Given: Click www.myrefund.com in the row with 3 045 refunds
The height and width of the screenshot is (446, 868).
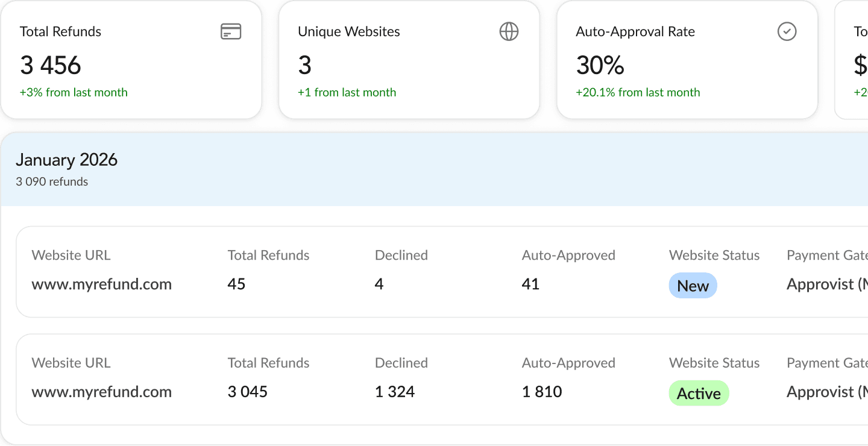Looking at the screenshot, I should [x=102, y=392].
